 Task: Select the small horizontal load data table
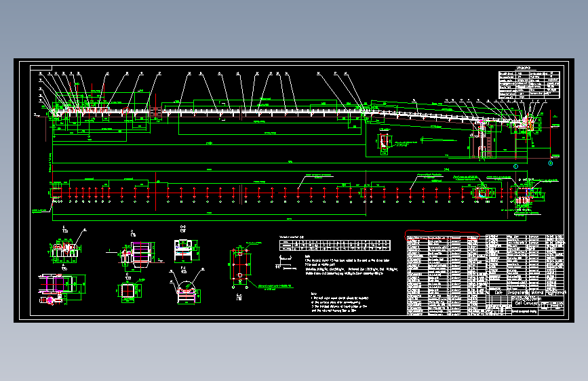(x=335, y=245)
